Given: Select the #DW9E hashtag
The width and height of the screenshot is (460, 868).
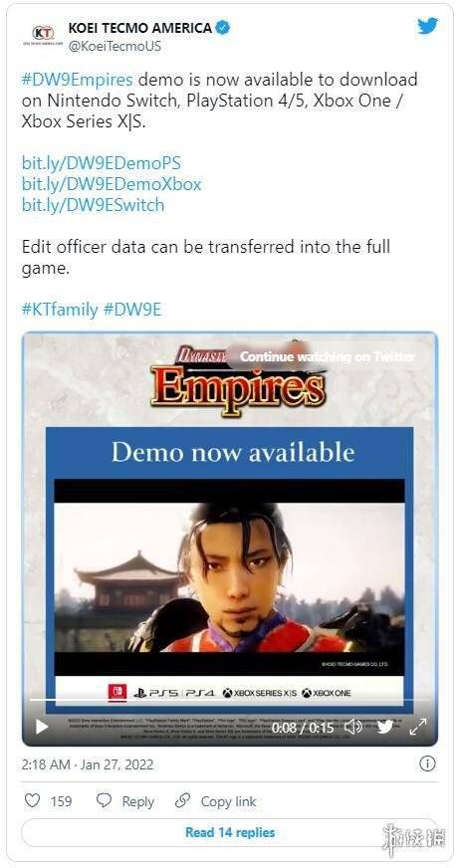Looking at the screenshot, I should [132, 310].
